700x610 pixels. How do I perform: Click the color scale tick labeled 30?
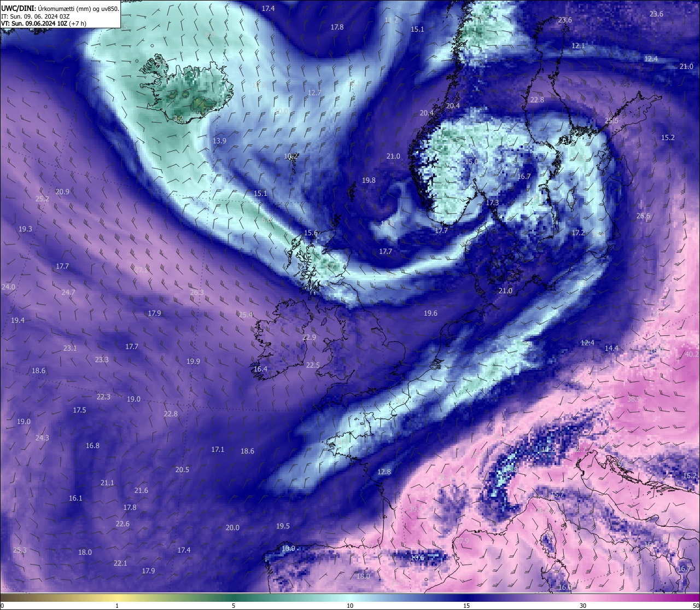pos(583,606)
